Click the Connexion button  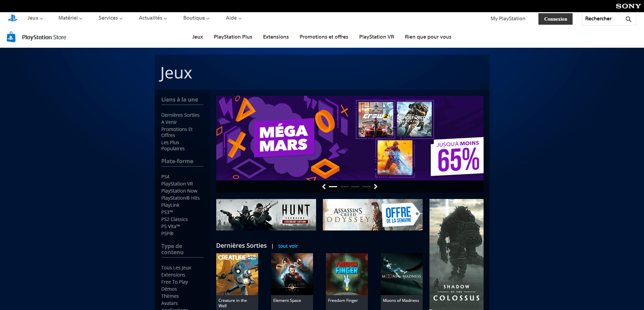(555, 19)
